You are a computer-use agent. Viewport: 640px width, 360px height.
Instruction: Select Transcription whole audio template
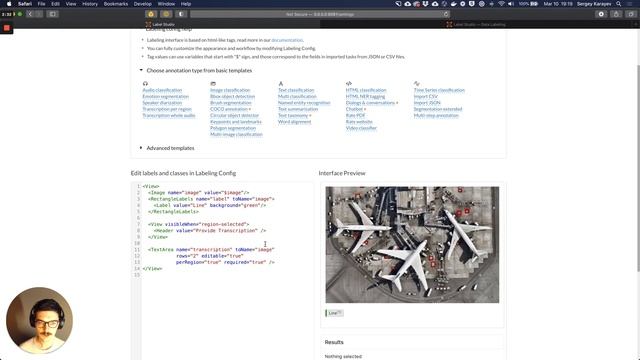[x=169, y=116]
